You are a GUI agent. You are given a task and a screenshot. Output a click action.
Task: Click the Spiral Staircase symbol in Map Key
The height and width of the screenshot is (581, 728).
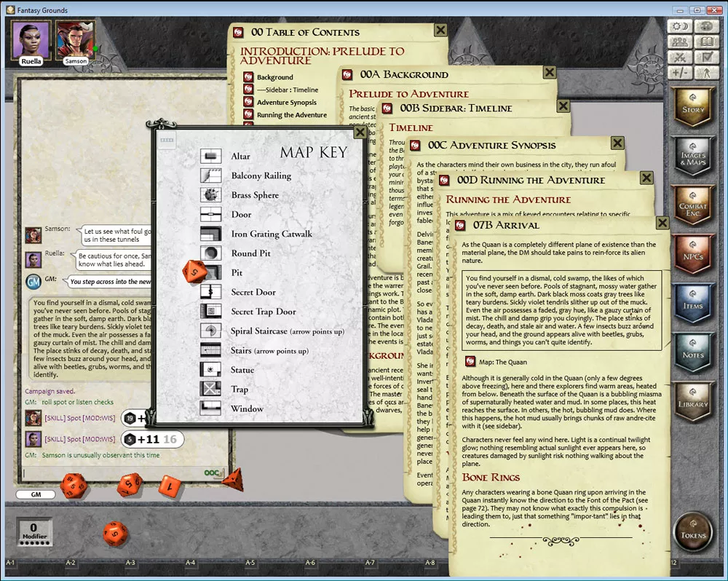tap(211, 331)
